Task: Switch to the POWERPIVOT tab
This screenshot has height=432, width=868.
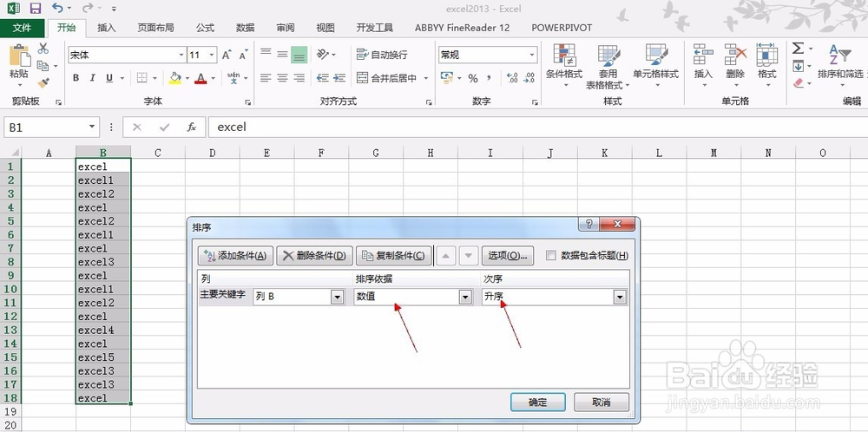Action: tap(562, 28)
